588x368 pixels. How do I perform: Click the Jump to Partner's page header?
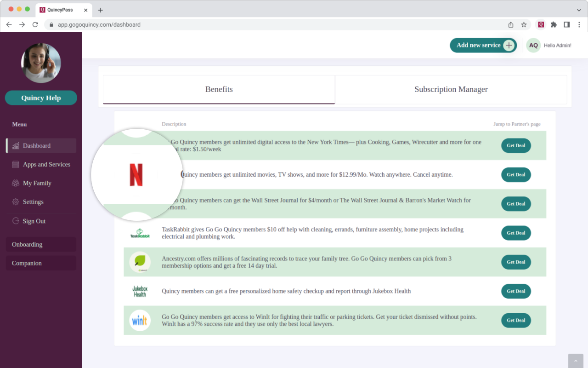517,124
